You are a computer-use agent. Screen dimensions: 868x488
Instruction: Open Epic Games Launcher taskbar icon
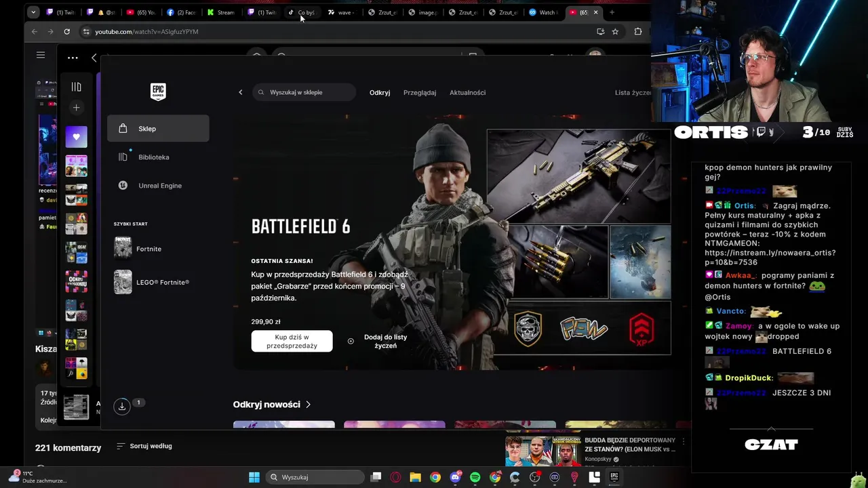click(x=614, y=477)
